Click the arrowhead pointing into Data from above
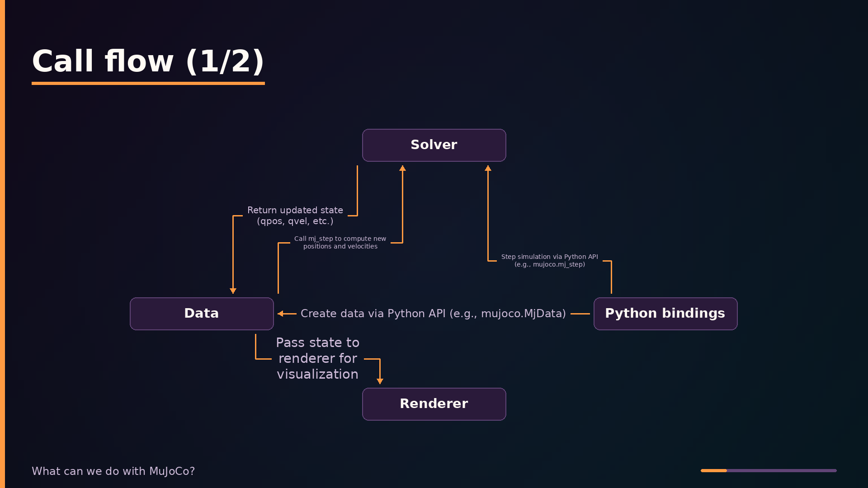 (233, 291)
